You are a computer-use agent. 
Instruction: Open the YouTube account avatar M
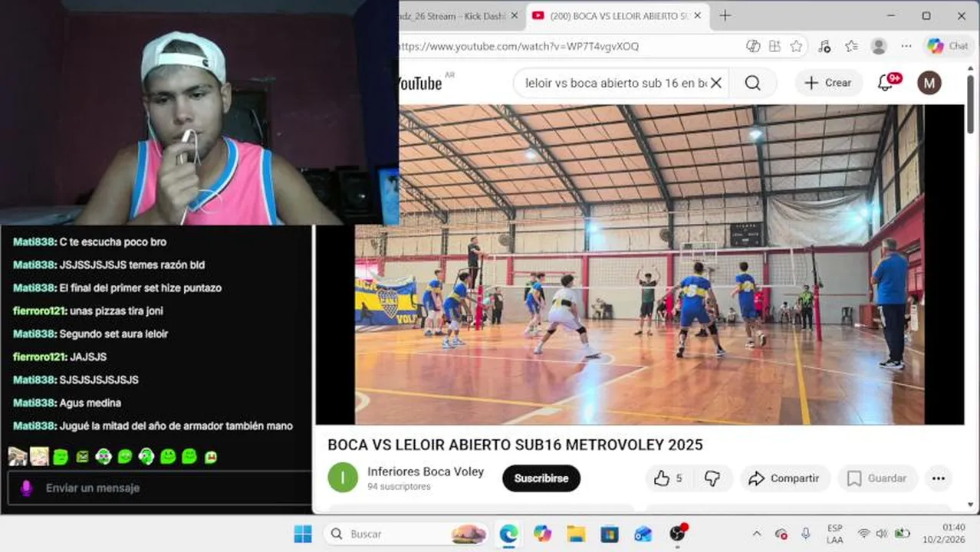(929, 83)
